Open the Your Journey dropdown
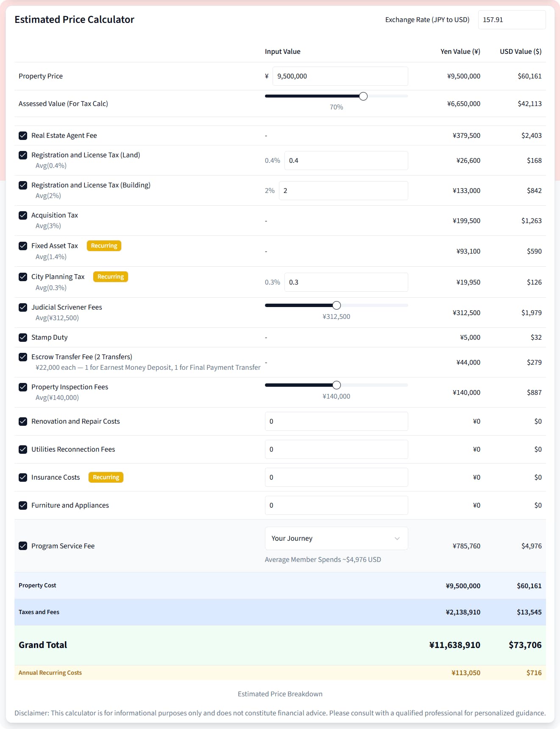The height and width of the screenshot is (729, 560). 336,539
